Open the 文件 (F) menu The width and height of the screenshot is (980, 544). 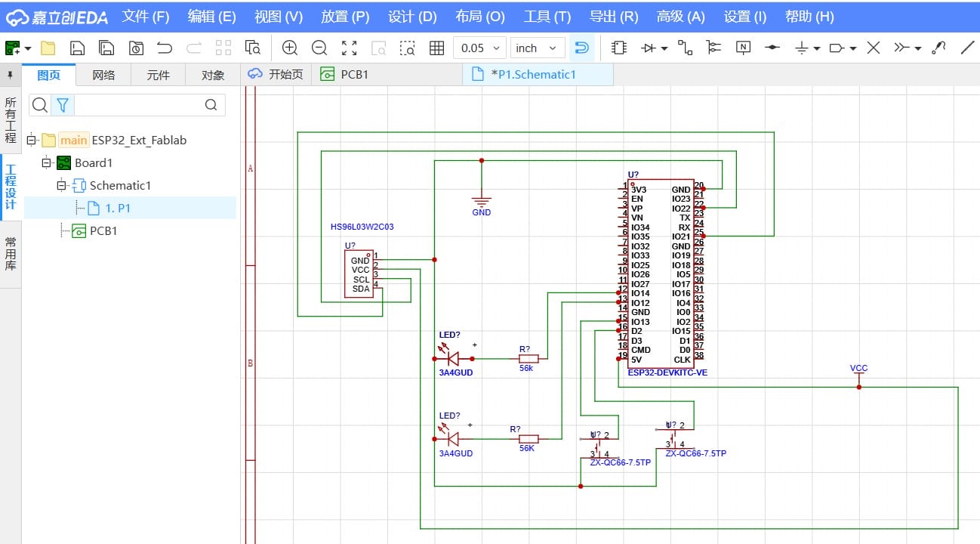point(146,17)
